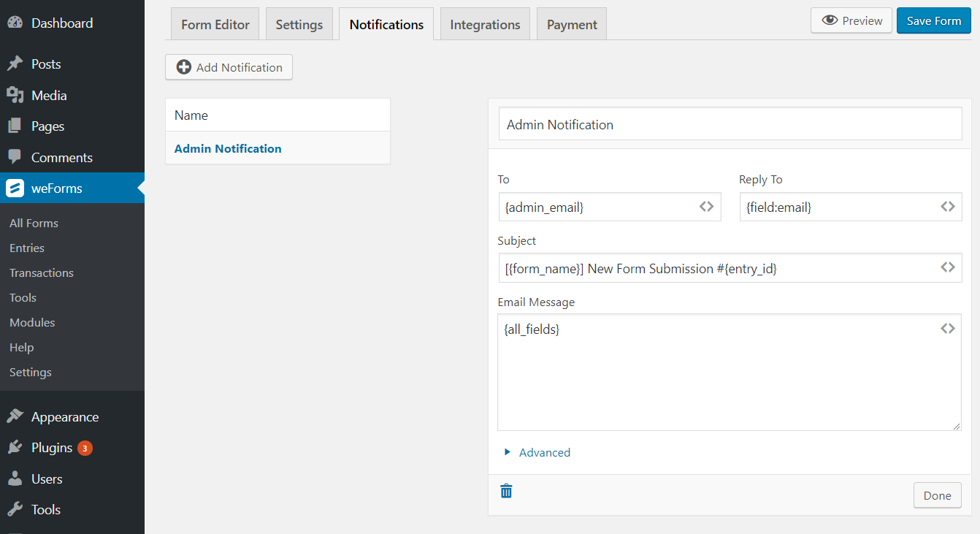
Task: Click the weForms logo icon
Action: 15,188
